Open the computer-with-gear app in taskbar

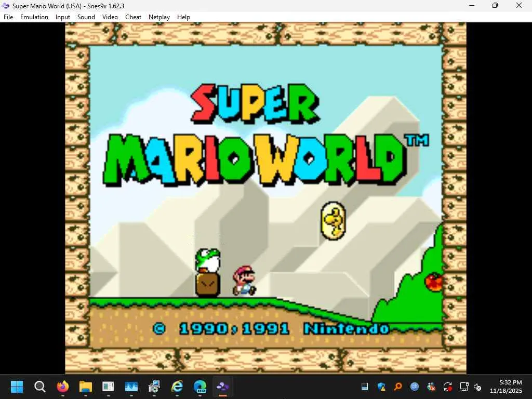click(154, 386)
